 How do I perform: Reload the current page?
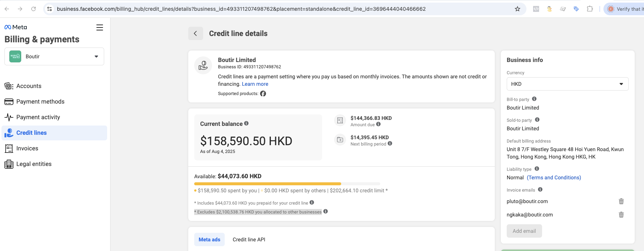click(x=33, y=9)
